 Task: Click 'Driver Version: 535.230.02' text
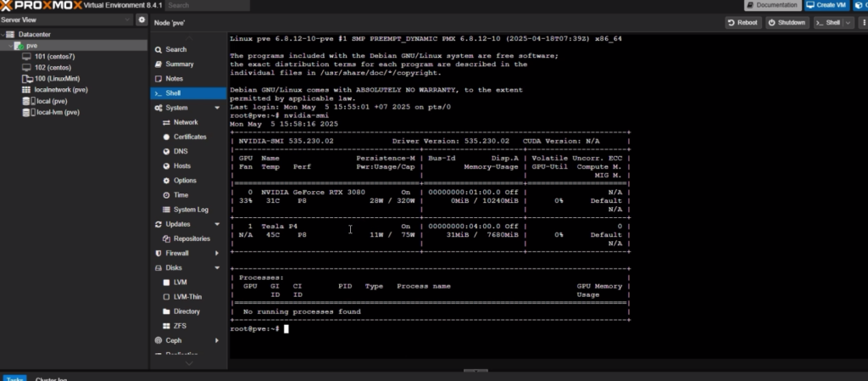tap(451, 141)
